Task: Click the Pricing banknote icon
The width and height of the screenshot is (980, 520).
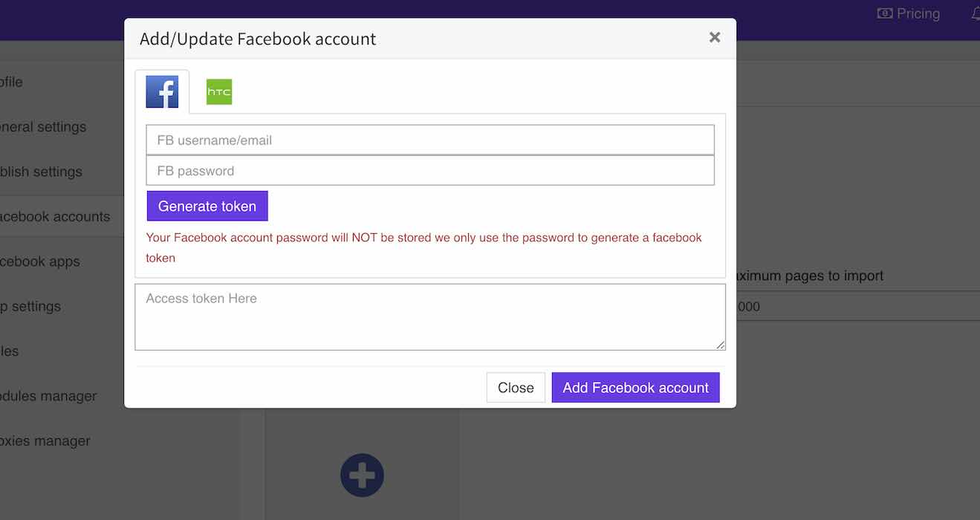Action: [x=884, y=13]
